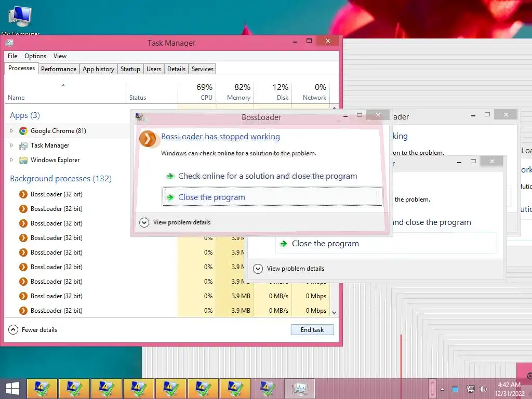Viewport: 532px width, 399px height.
Task: Open the Windows Start button
Action: (12, 389)
